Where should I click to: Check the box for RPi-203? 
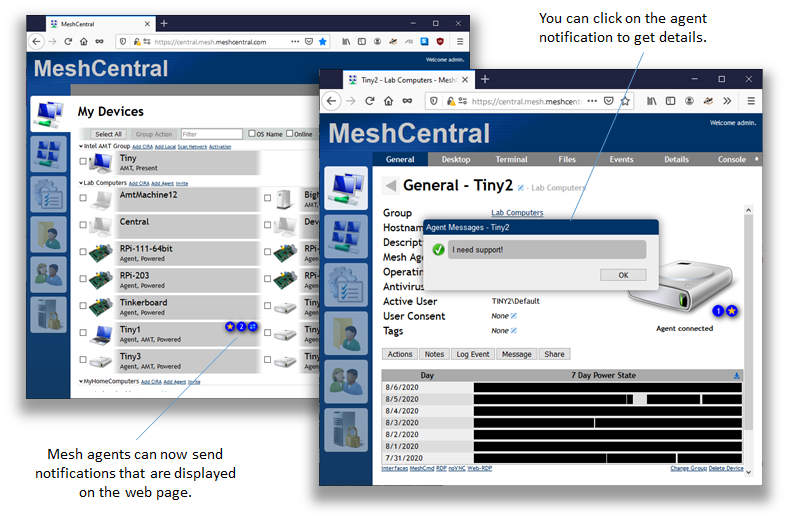(83, 279)
